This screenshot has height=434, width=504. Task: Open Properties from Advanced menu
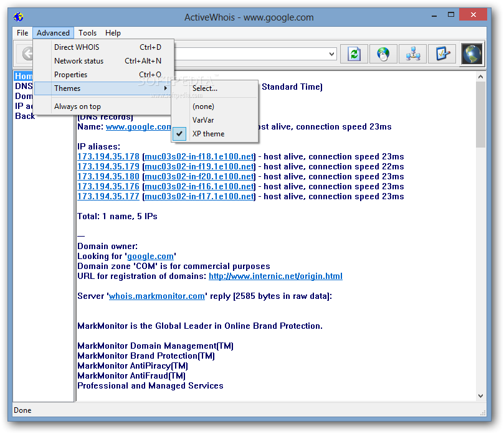coord(103,75)
